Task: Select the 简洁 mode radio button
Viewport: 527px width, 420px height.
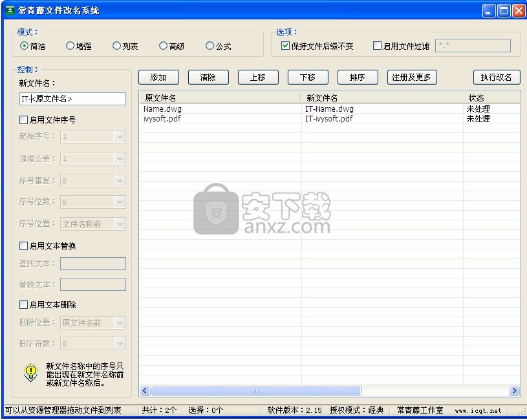Action: [24, 46]
